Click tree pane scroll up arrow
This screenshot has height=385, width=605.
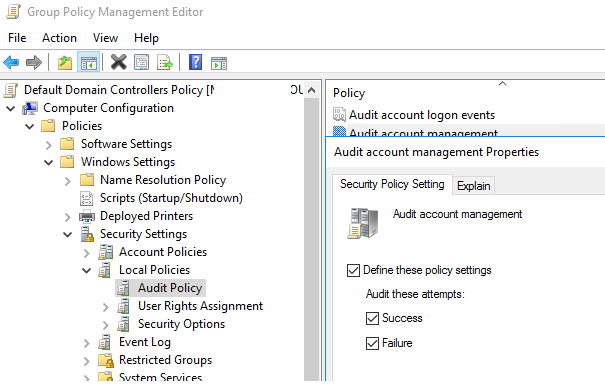[x=312, y=90]
